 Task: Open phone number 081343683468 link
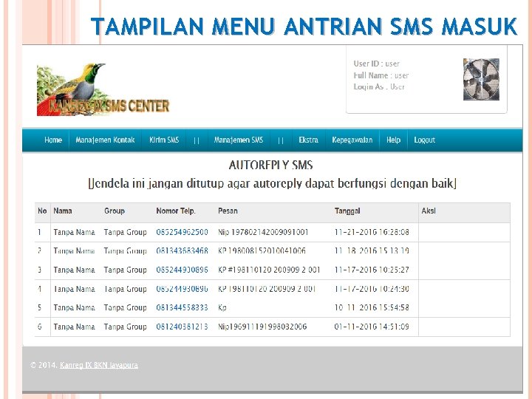tap(183, 250)
